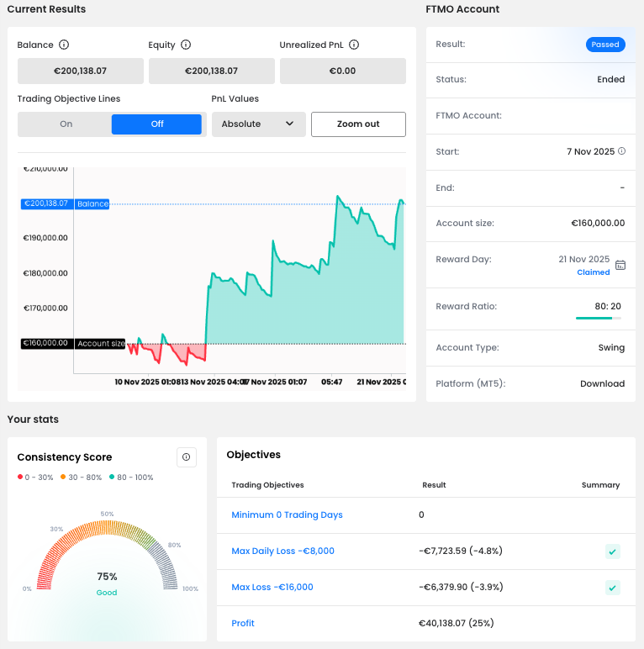Image resolution: width=644 pixels, height=649 pixels.
Task: Open the Max Daily Loss objective
Action: click(x=282, y=551)
